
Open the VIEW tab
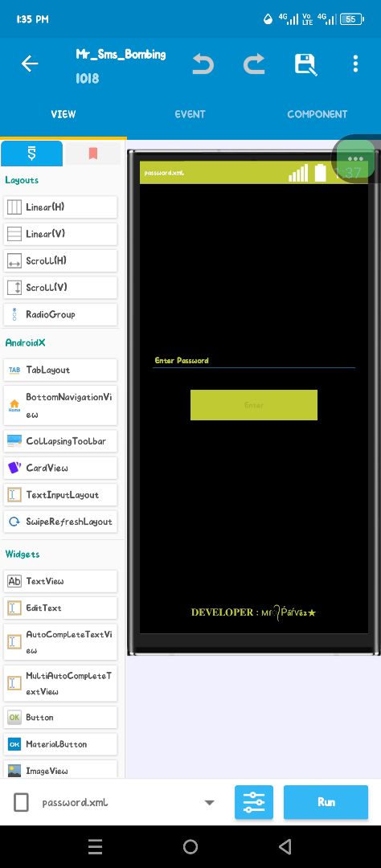pos(63,114)
